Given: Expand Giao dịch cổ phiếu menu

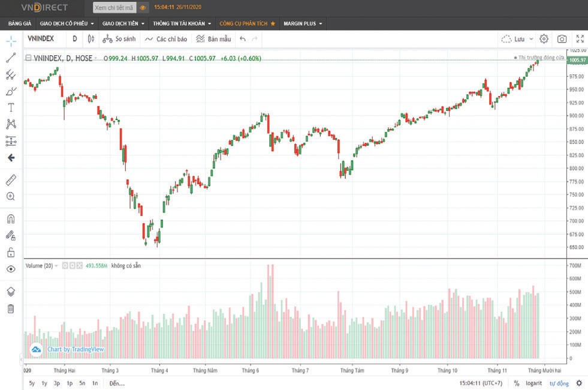Looking at the screenshot, I should [x=67, y=23].
